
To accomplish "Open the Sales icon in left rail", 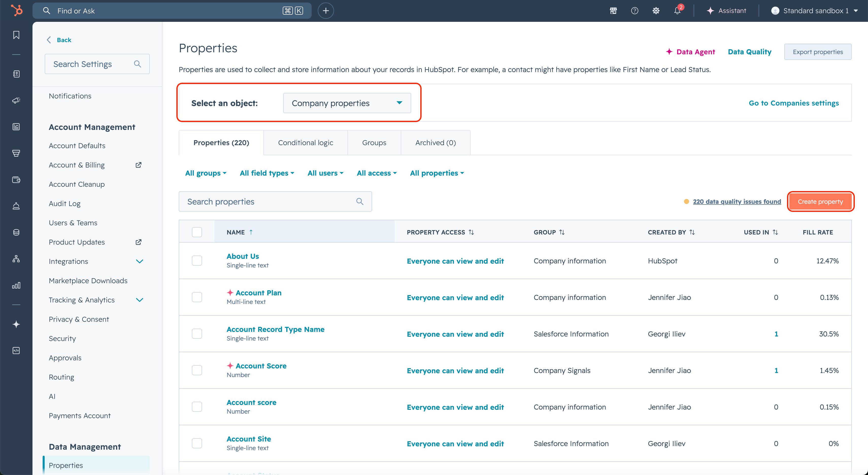I will pos(16,153).
